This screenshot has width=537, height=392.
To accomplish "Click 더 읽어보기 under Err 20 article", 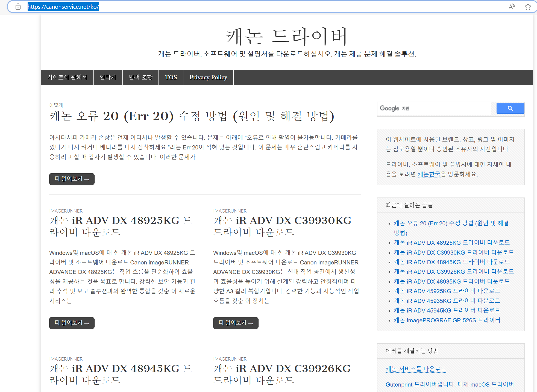I will pos(72,179).
